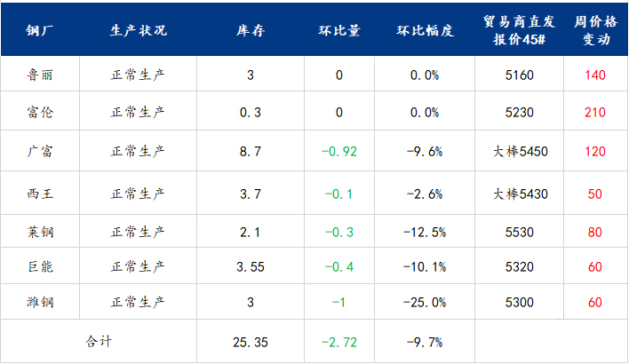Image resolution: width=629 pixels, height=364 pixels.
Task: Click the 巨能 inventory value 3.55
Action: (x=251, y=266)
